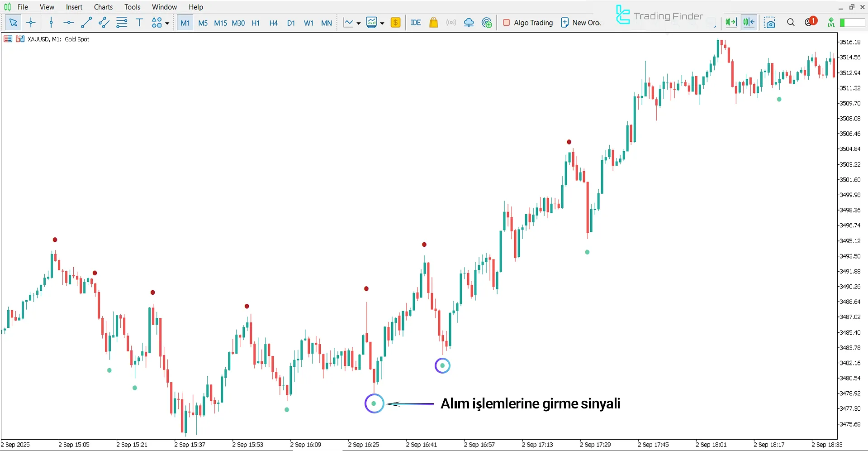Click the New Order button

coord(581,23)
